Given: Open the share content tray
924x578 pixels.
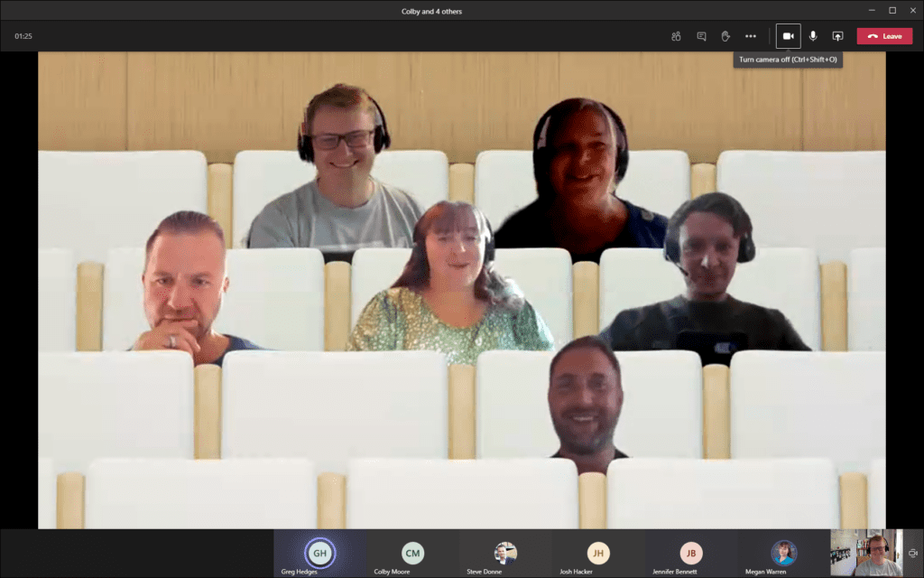Looking at the screenshot, I should click(837, 36).
